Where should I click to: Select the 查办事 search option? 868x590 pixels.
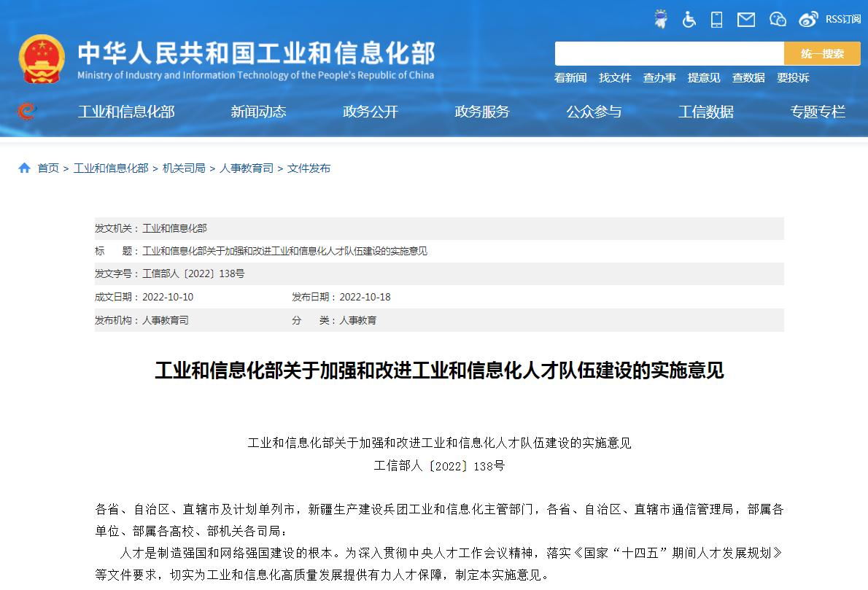click(x=659, y=77)
